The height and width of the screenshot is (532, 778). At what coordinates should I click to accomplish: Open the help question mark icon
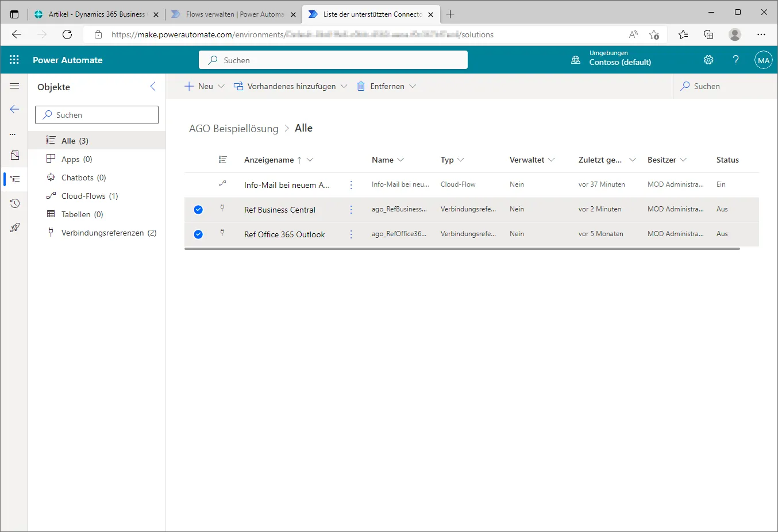736,60
